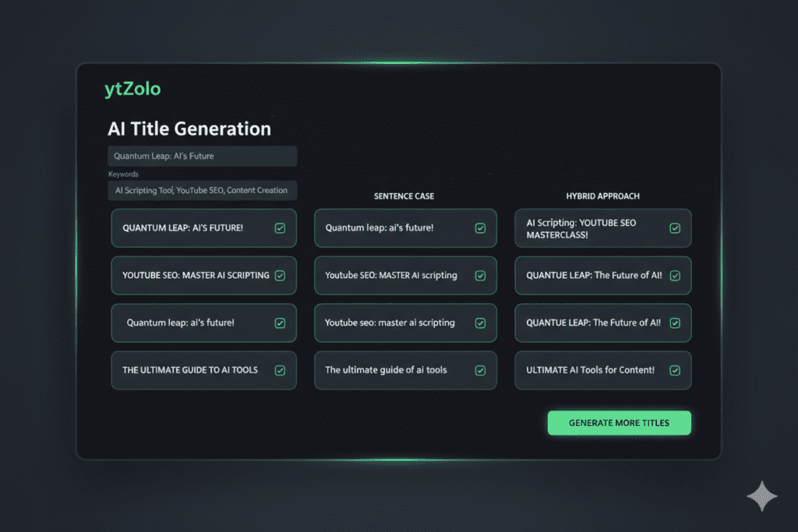Screen dimensions: 798x532
Task: Choose the "AI Scripting: YOUTUBE SEO MASTERCLASS!" title text
Action: [x=581, y=228]
